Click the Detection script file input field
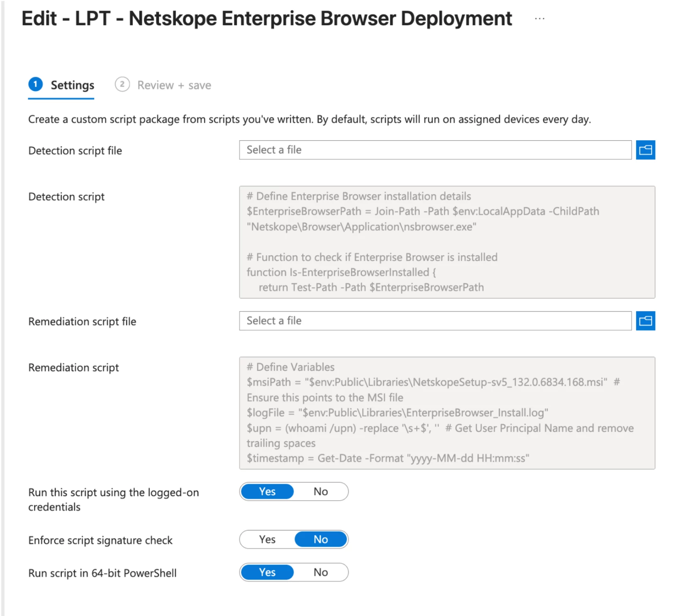 [435, 150]
